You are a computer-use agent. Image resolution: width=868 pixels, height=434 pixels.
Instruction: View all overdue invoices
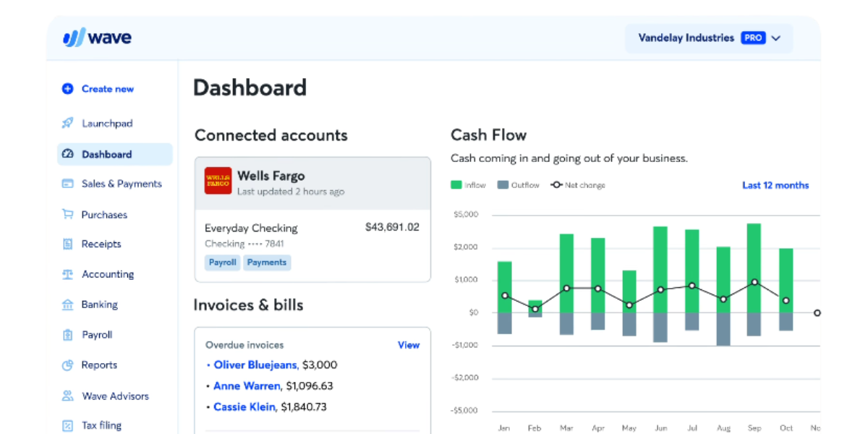coord(409,345)
